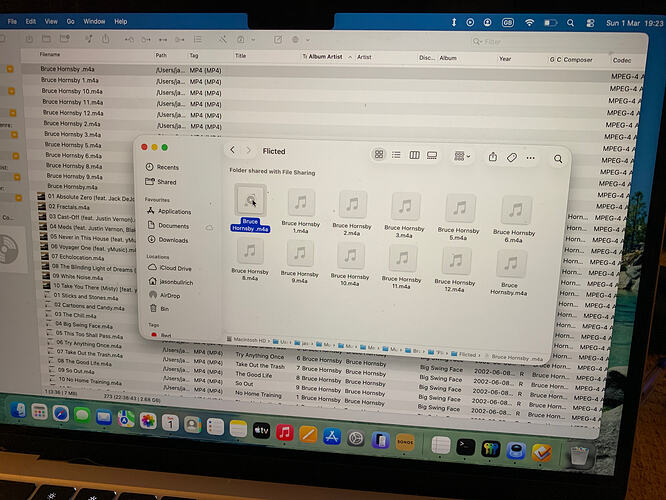Open Recents in the Finder sidebar
Screen dimensions: 666x500
click(162, 167)
